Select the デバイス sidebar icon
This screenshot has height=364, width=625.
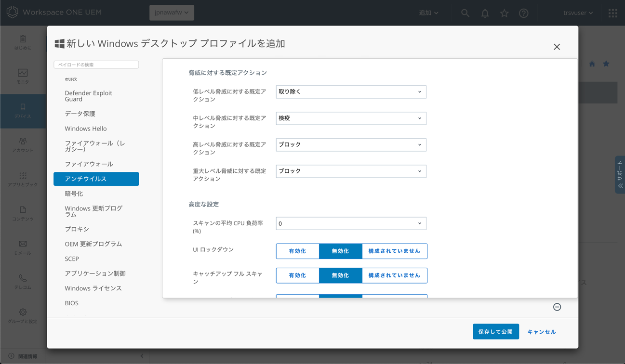coord(23,107)
